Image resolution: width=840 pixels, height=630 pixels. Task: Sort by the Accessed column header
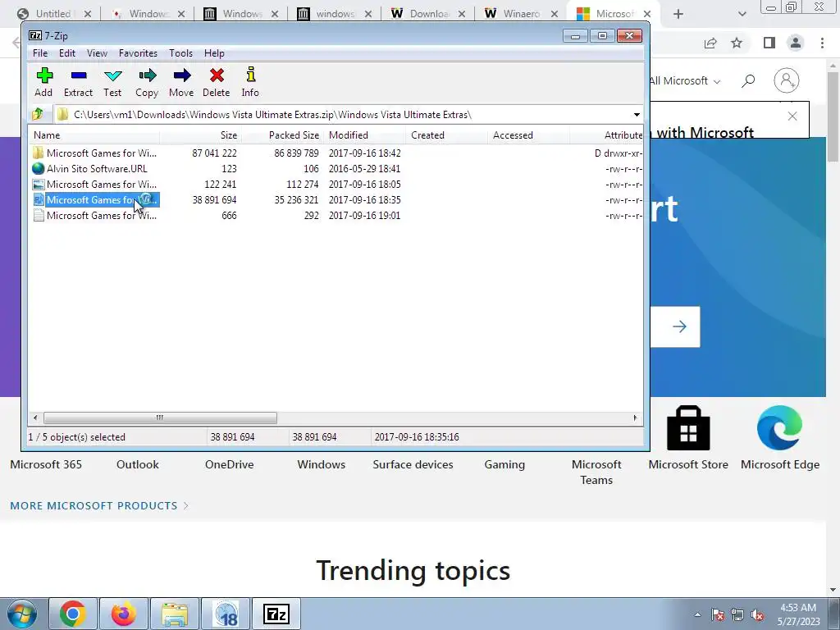[529, 135]
